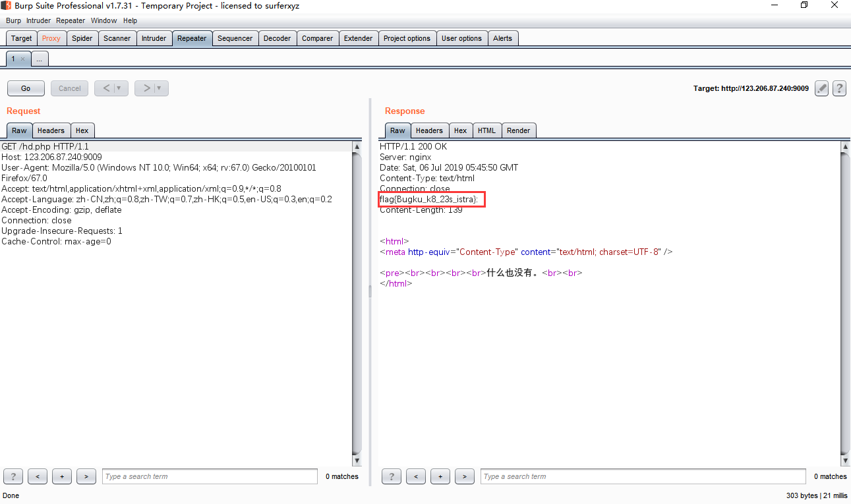Viewport: 851px width, 504px height.
Task: Click the flag{Bugku_k8_23s_istra} response line
Action: [x=428, y=199]
